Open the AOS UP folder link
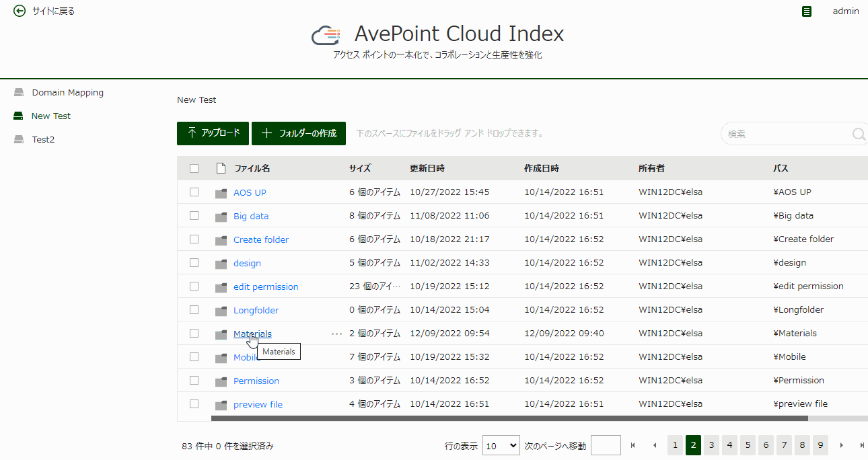The width and height of the screenshot is (868, 460). tap(250, 192)
